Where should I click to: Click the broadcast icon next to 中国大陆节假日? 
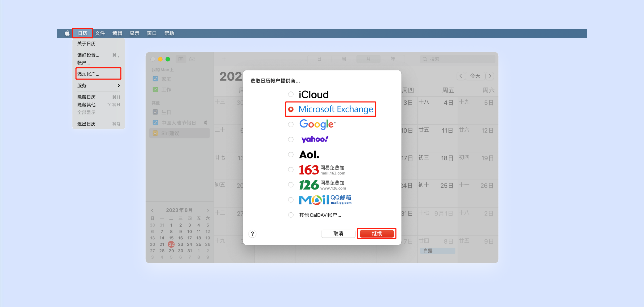pyautogui.click(x=205, y=122)
